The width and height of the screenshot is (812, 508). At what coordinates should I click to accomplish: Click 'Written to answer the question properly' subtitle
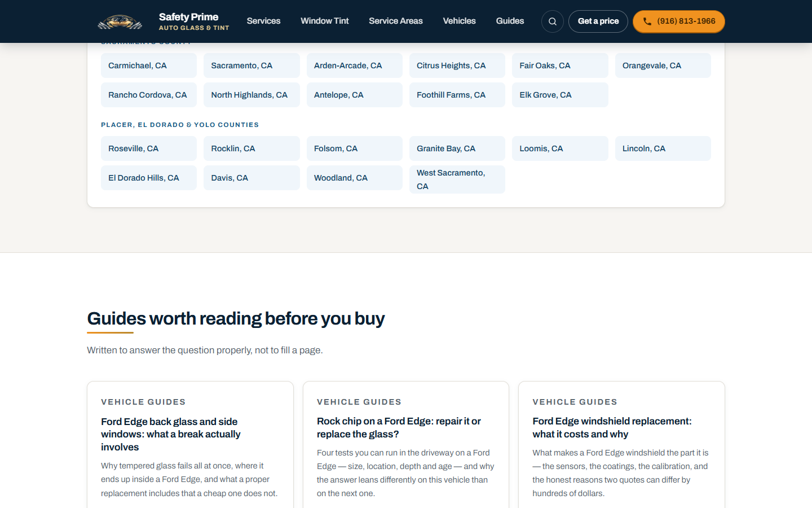[x=205, y=350]
